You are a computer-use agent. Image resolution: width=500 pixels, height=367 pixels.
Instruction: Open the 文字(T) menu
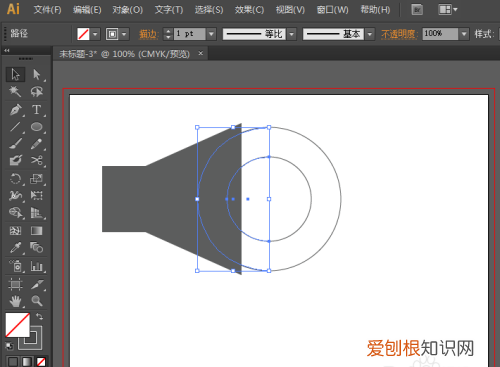(x=169, y=10)
